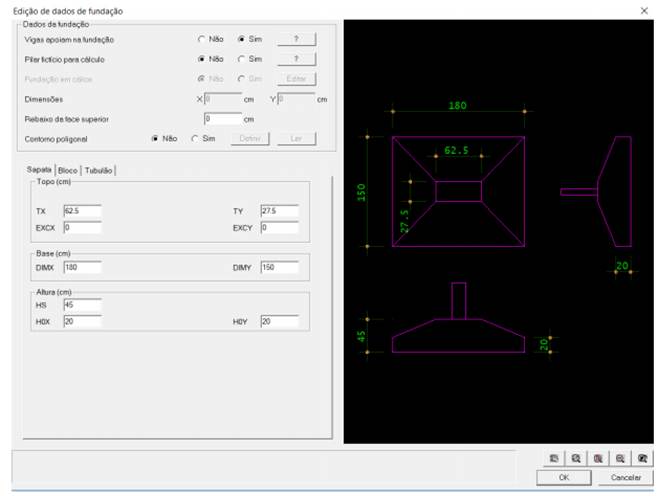Click the Definir button for contorno poligonal

coord(250,138)
